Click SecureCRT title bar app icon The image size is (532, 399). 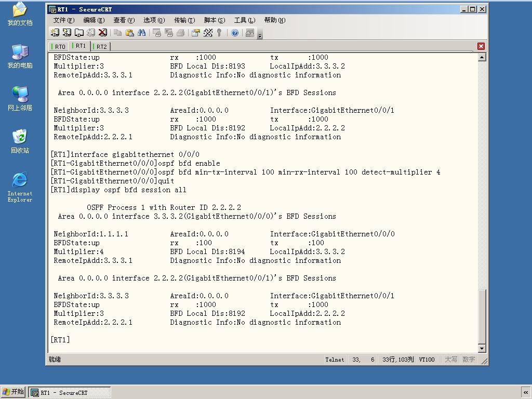coord(52,9)
